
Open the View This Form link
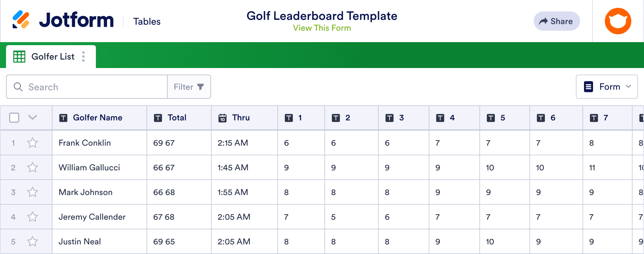(x=322, y=28)
